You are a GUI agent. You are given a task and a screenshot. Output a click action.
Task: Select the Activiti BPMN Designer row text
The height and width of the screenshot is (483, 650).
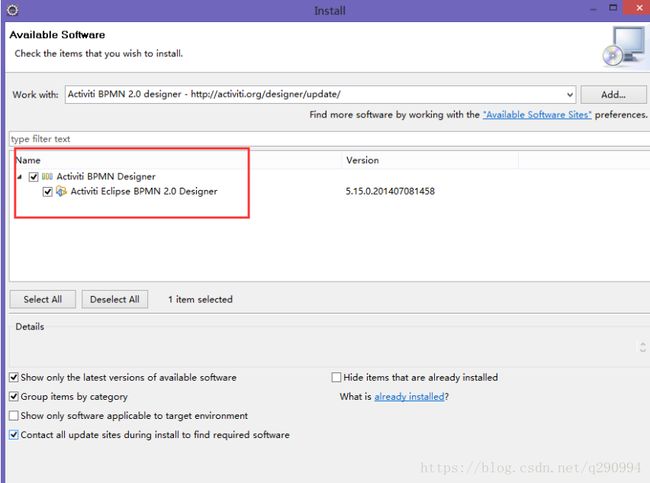(106, 177)
